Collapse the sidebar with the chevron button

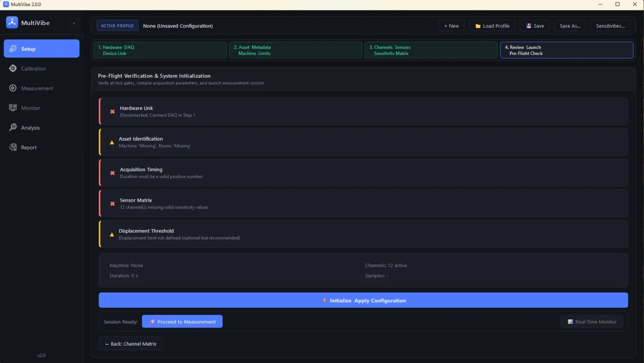coord(74,23)
